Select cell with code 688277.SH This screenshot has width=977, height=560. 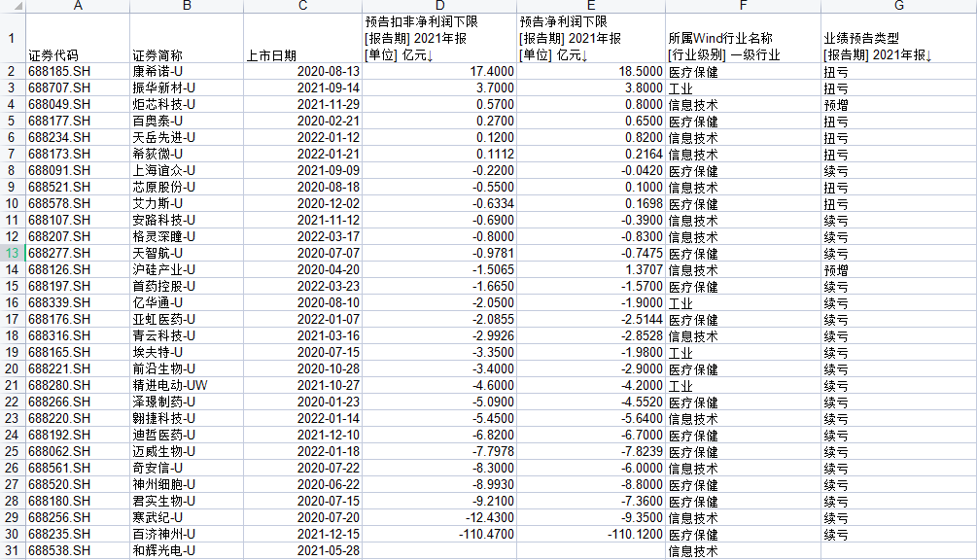click(x=77, y=253)
